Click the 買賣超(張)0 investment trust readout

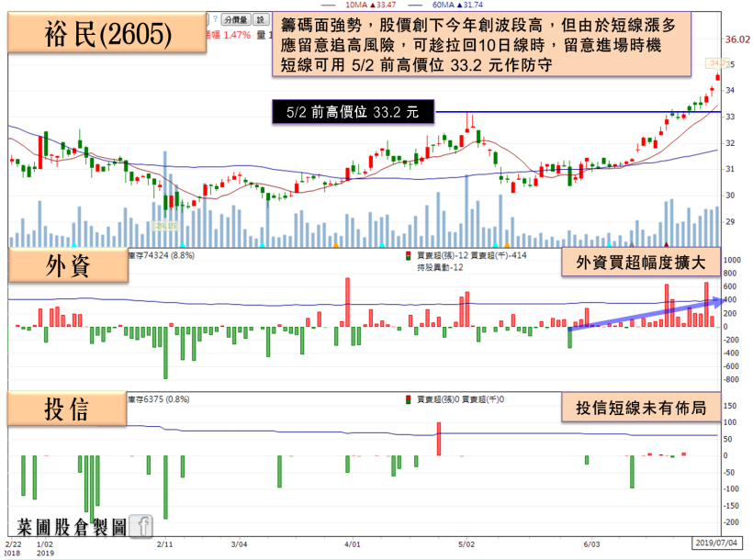point(438,399)
